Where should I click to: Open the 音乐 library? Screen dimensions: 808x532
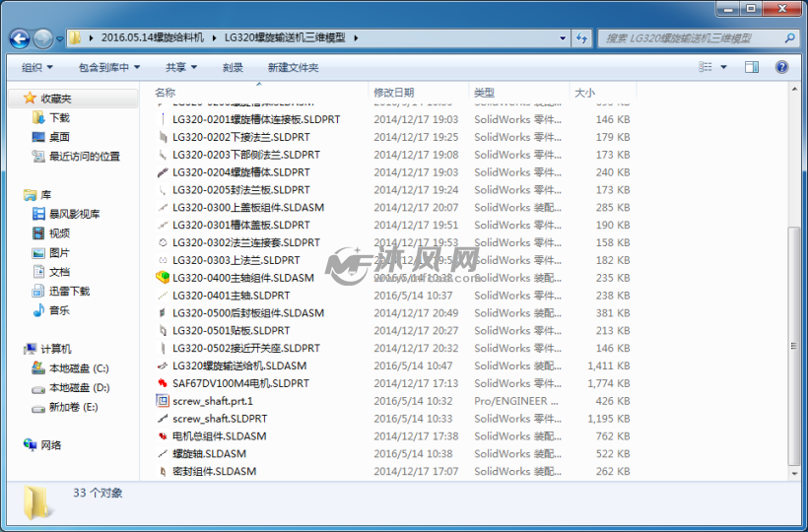coord(59,310)
